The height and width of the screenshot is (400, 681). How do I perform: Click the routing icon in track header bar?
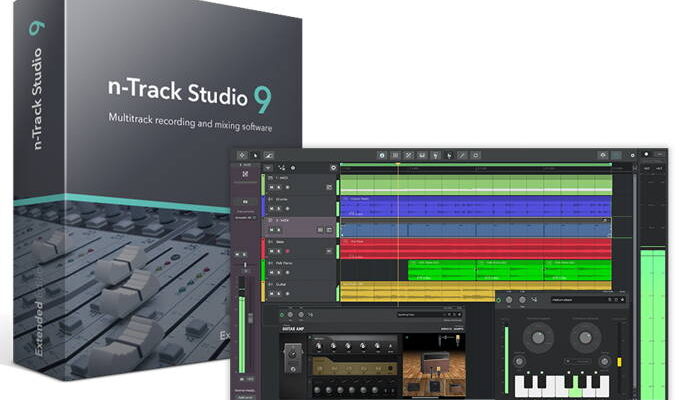pyautogui.click(x=283, y=167)
